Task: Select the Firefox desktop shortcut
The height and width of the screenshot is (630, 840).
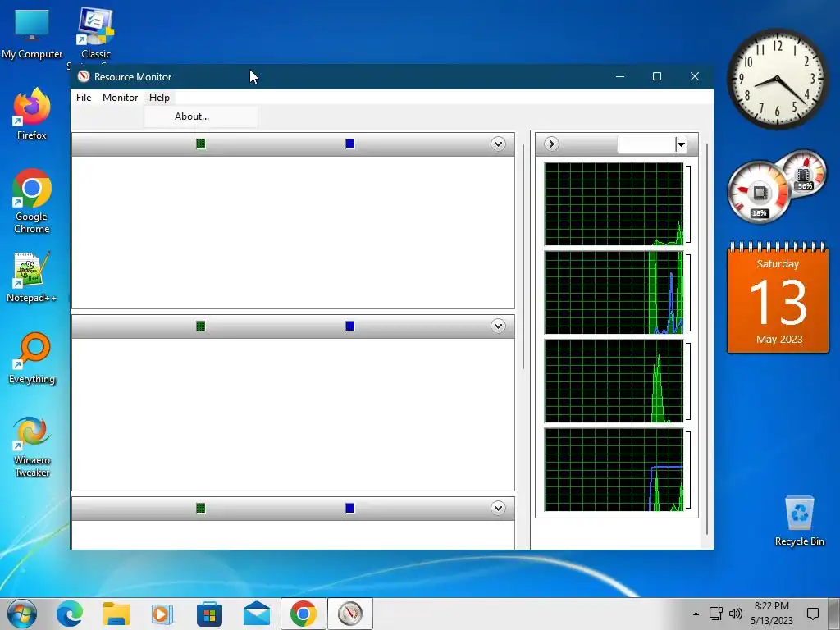Action: [x=32, y=114]
